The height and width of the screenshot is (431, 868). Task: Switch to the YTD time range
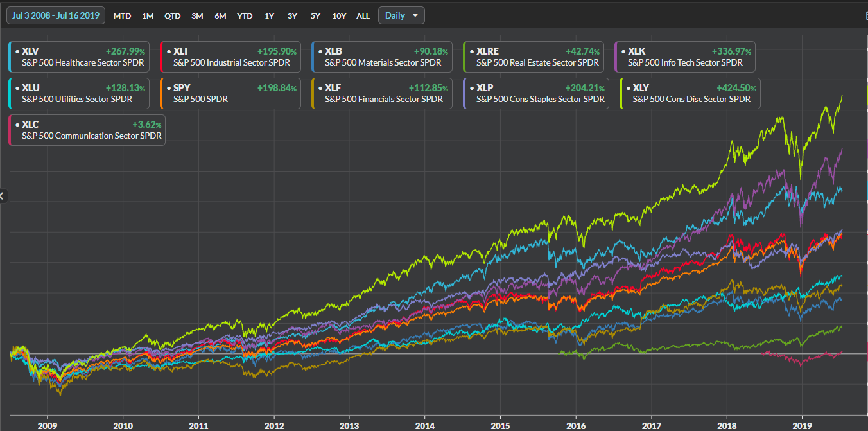245,16
